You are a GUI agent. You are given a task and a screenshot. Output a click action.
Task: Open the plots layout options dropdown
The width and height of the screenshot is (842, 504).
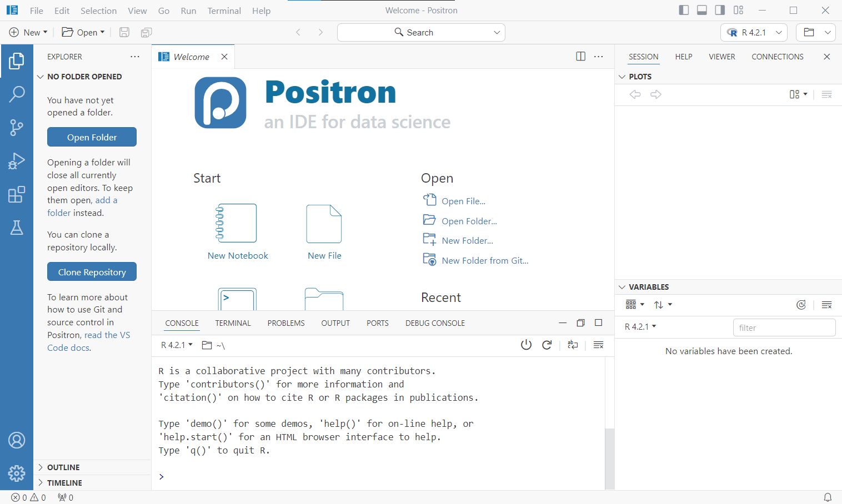[798, 94]
